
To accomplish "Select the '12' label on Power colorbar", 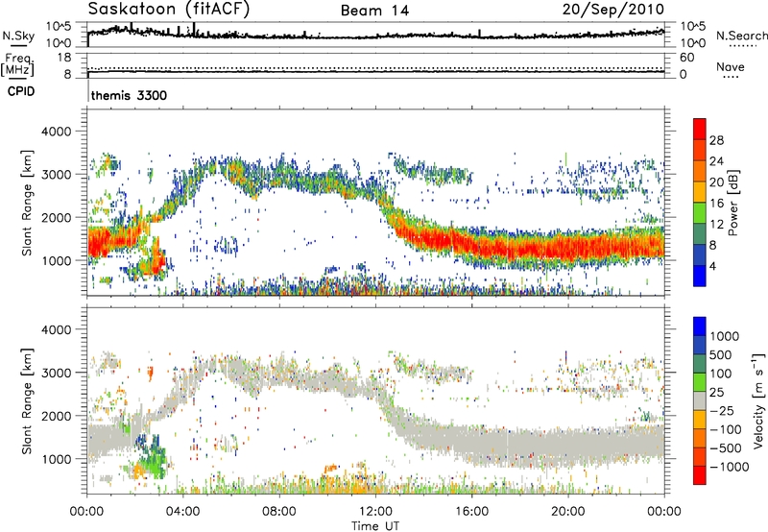I will click(716, 225).
